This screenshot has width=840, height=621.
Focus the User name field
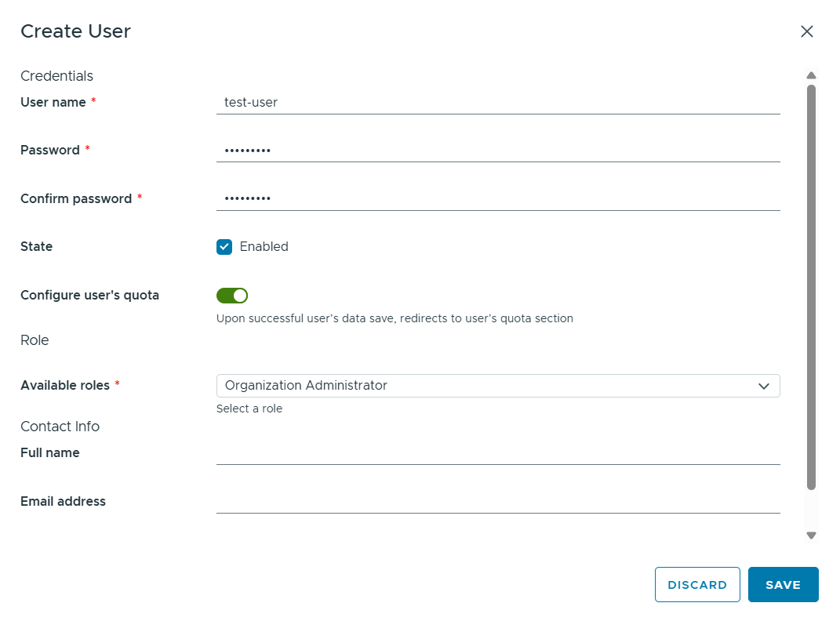[x=498, y=102]
